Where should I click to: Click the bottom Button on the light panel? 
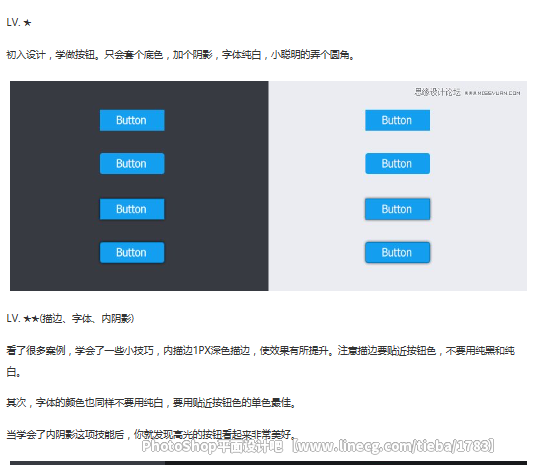pyautogui.click(x=397, y=252)
